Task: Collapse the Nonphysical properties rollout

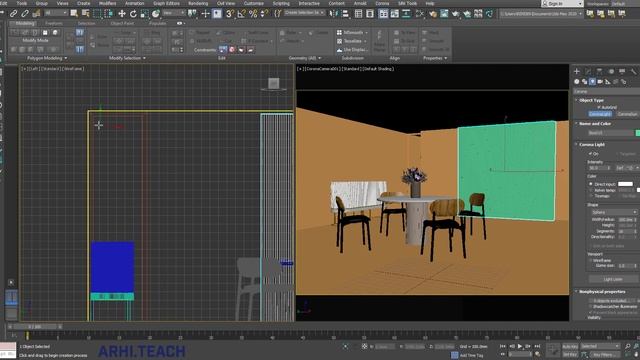Action: click(602, 291)
